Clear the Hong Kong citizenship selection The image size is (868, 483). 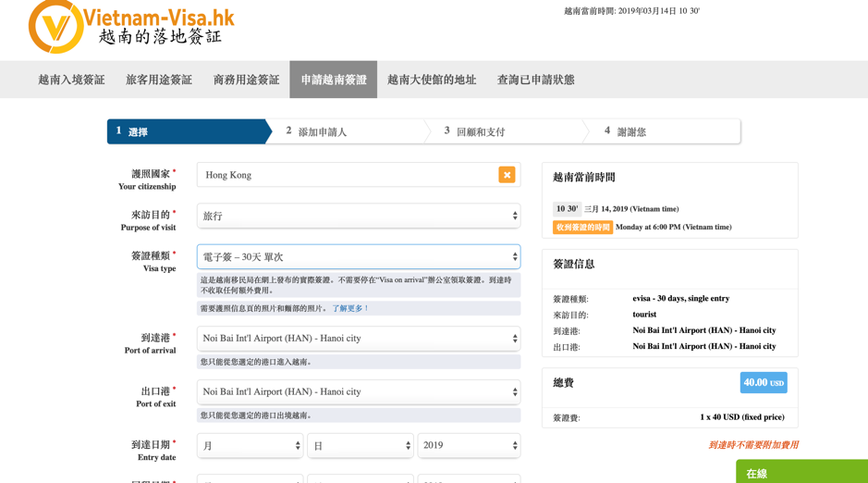click(x=507, y=175)
